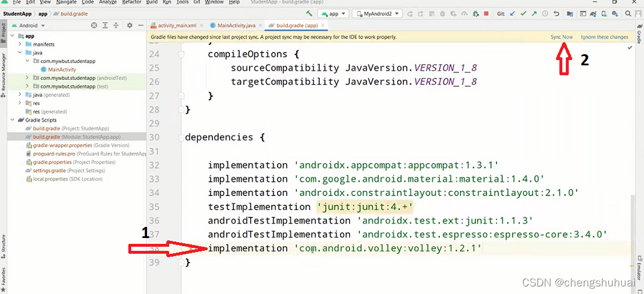Expand the manifests folder arrow
The image size is (644, 294).
20,44
